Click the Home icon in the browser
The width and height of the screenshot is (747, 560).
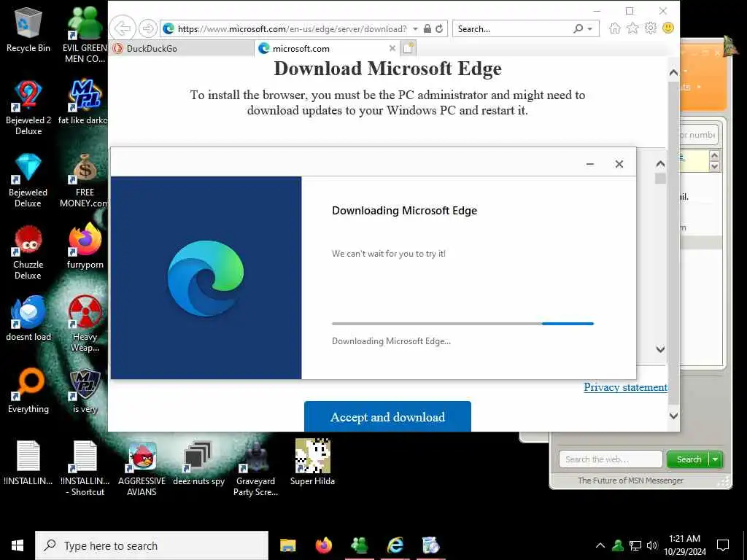click(x=615, y=28)
